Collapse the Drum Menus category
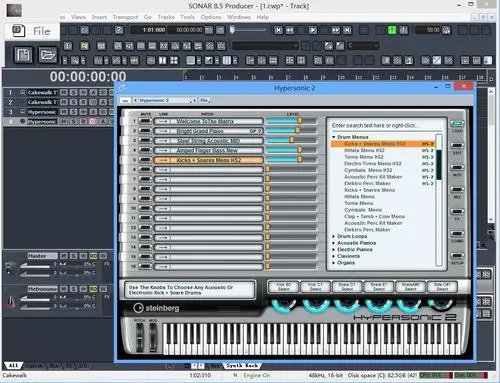 pos(334,137)
